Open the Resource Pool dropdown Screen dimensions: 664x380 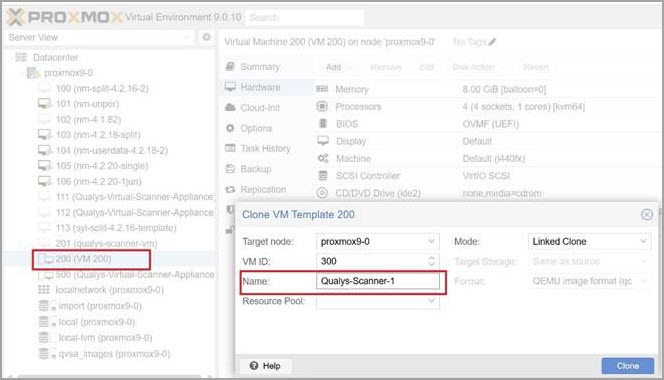click(378, 301)
